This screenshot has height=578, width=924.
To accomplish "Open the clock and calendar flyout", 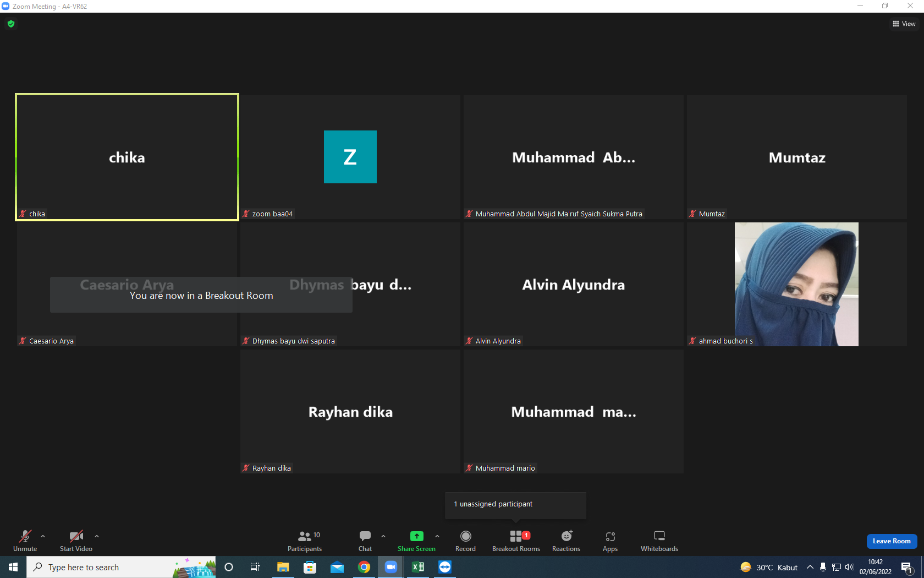I will (875, 567).
